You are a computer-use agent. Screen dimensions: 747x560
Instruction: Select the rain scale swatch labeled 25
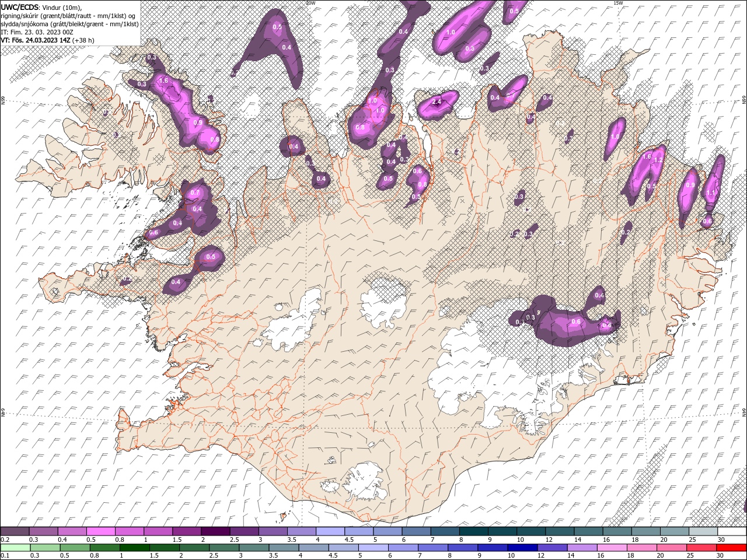[x=701, y=548]
